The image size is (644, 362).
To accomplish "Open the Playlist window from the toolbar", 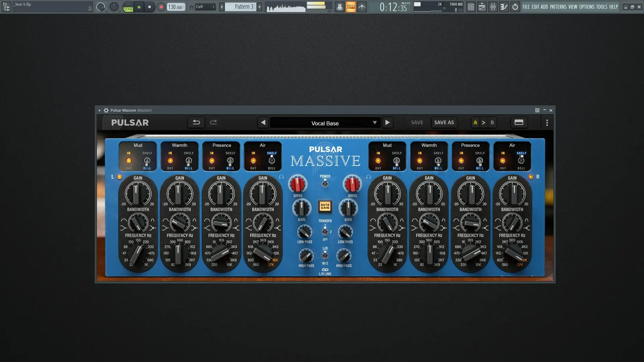I will point(482,7).
